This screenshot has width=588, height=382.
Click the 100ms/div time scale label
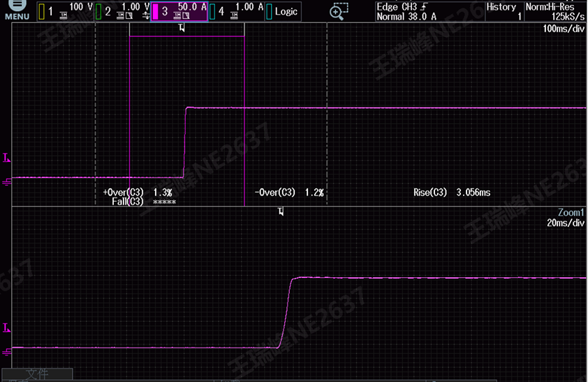tap(563, 29)
